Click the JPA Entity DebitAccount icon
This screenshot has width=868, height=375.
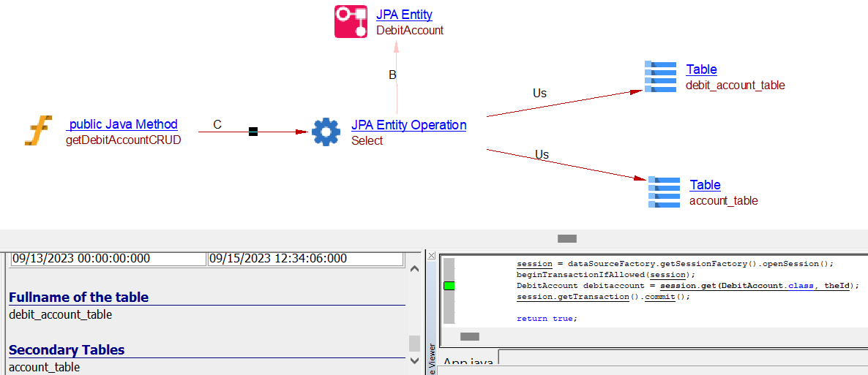click(351, 21)
